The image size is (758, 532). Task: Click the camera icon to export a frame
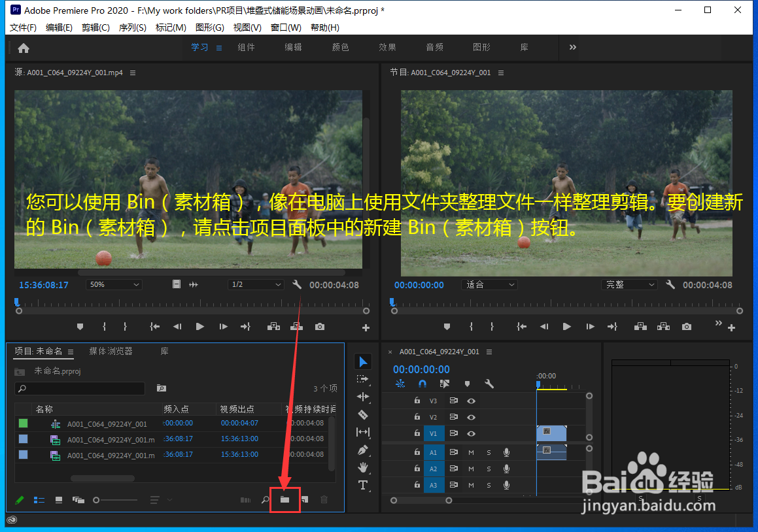coord(319,326)
